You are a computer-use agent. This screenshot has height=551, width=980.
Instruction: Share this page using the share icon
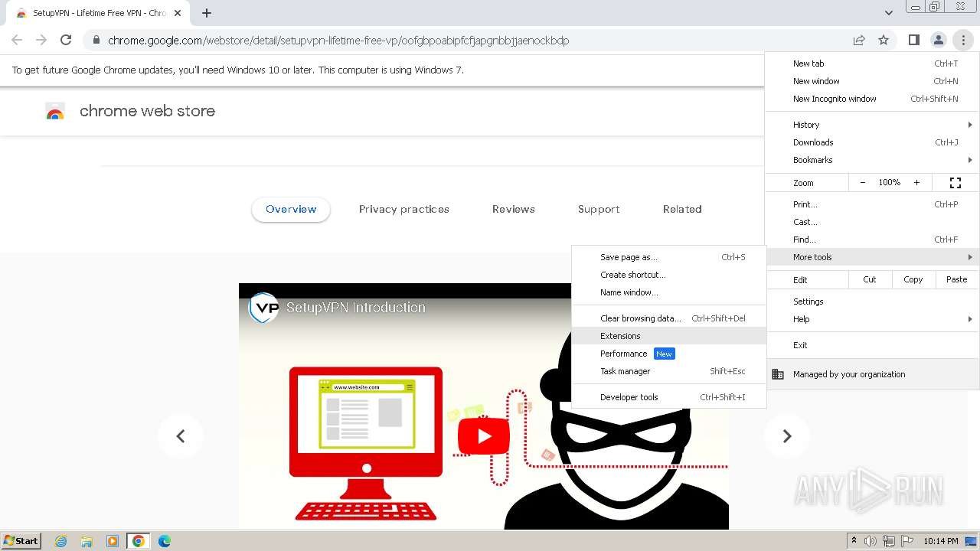(859, 40)
